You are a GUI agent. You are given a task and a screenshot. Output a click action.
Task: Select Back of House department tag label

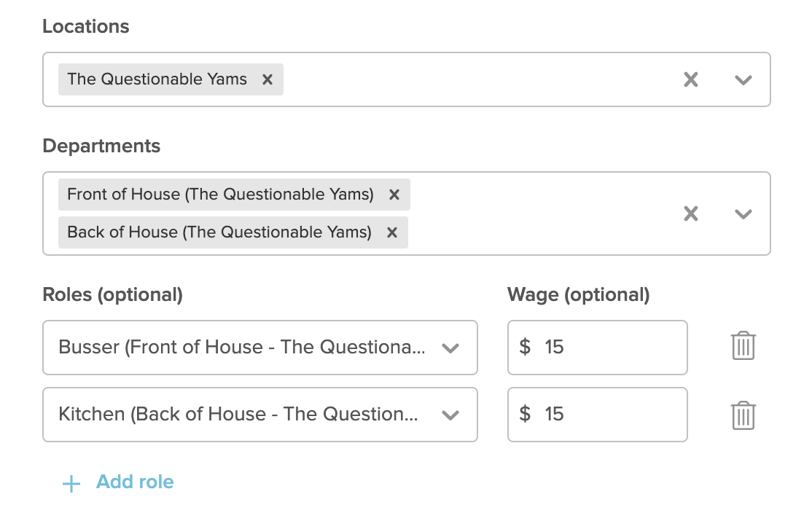(x=219, y=232)
